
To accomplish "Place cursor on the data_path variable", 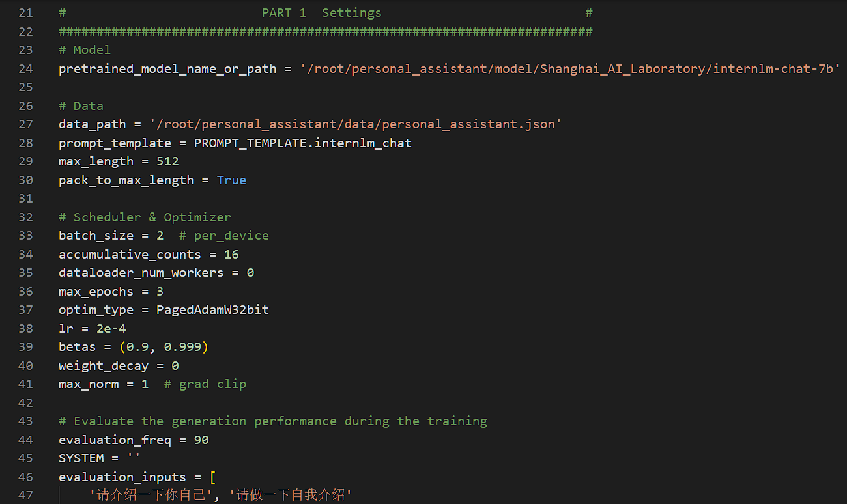I will point(92,124).
